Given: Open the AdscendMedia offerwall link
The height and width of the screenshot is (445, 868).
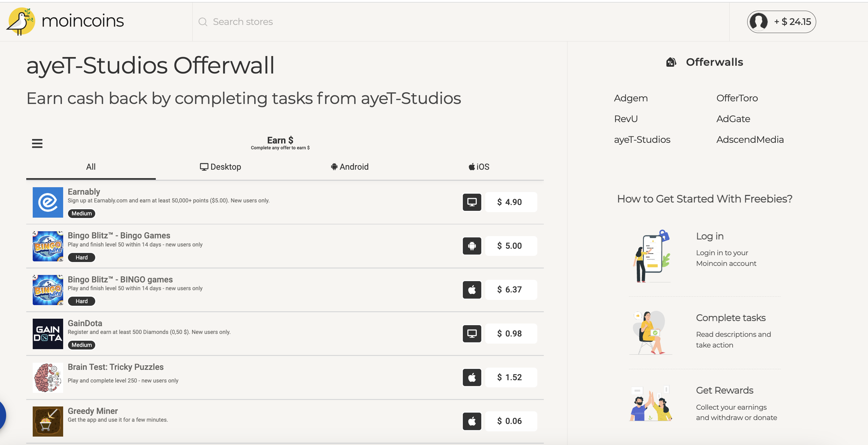Looking at the screenshot, I should (750, 140).
